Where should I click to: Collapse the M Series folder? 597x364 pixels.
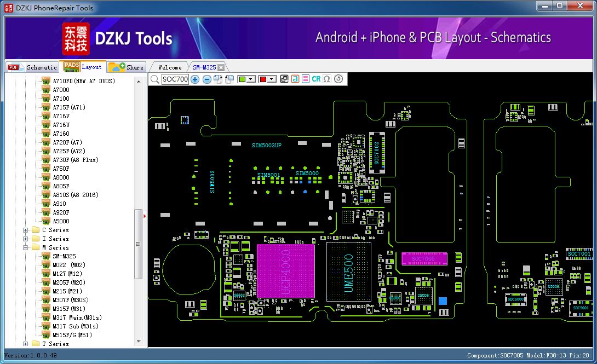(26, 247)
